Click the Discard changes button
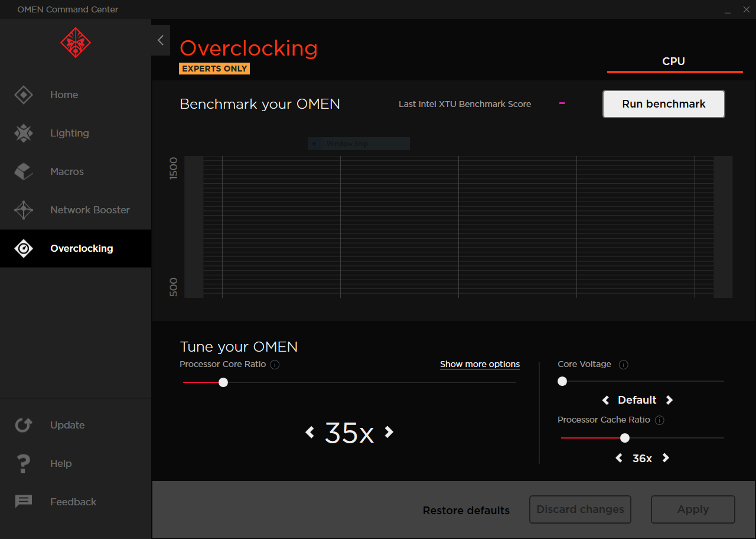 [x=580, y=509]
